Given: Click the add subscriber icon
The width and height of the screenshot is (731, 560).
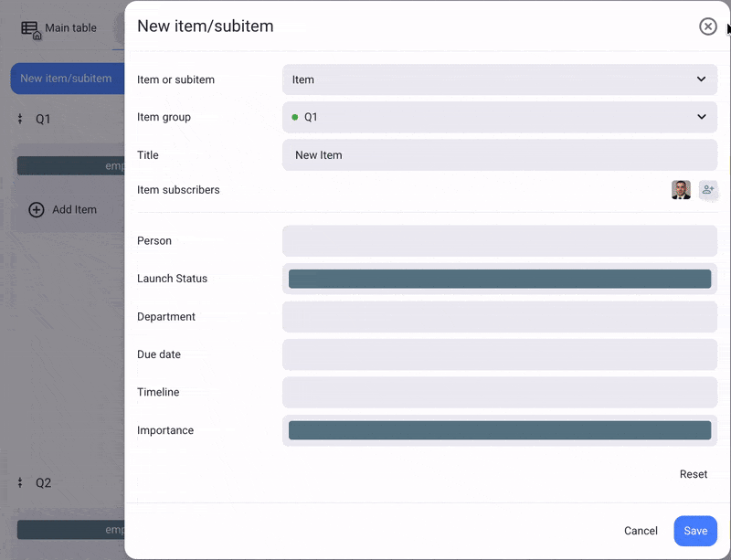Looking at the screenshot, I should pos(708,190).
